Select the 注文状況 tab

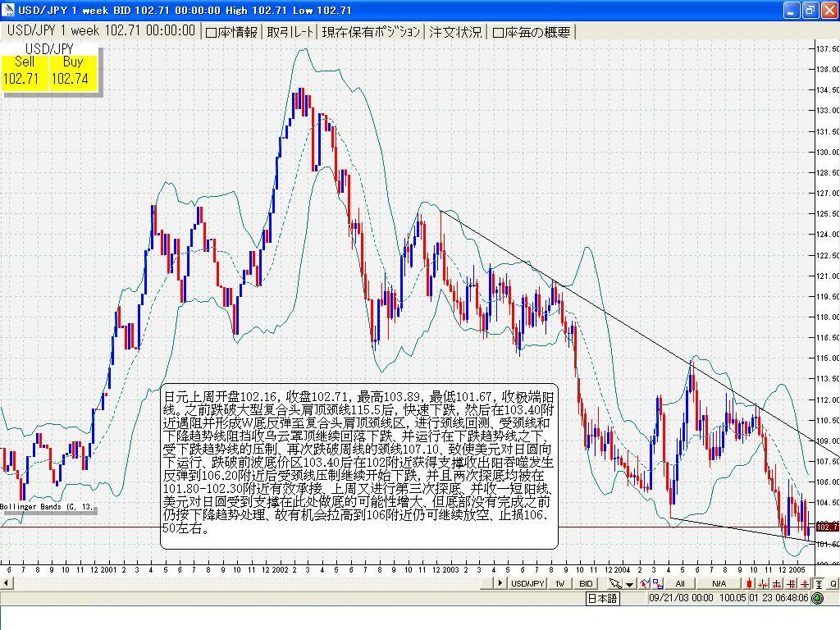454,32
